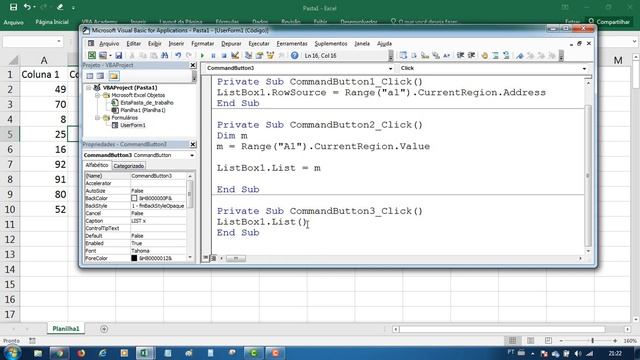Click the BackColor color swatch property

pyautogui.click(x=134, y=198)
